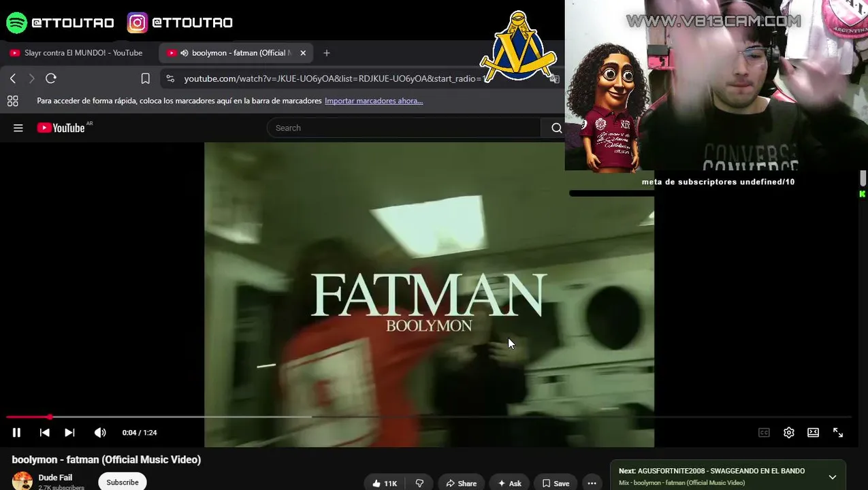868x490 pixels.
Task: Go to previous video in player
Action: [x=44, y=432]
